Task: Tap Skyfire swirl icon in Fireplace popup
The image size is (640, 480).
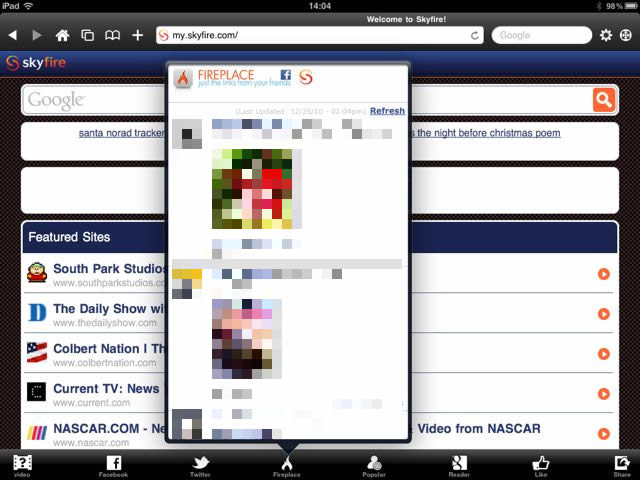Action: pyautogui.click(x=306, y=77)
